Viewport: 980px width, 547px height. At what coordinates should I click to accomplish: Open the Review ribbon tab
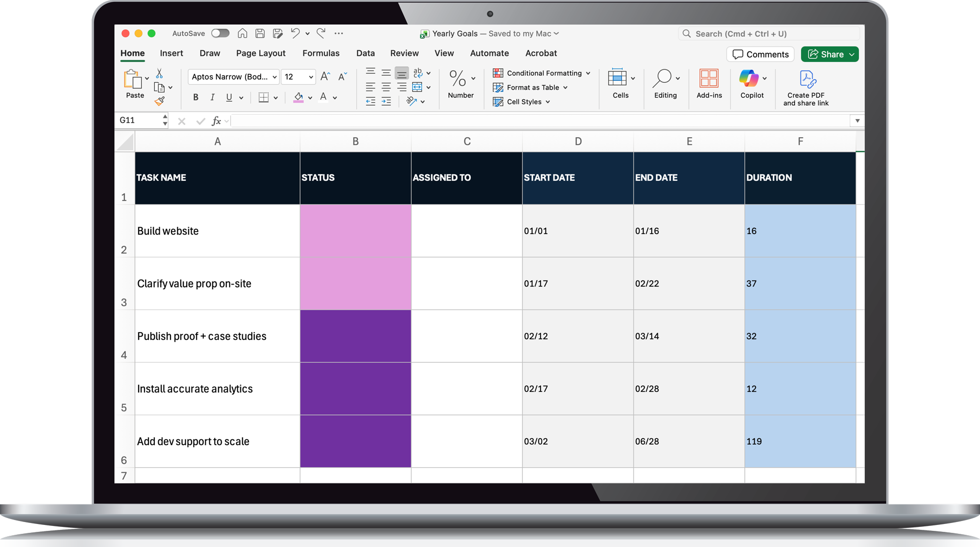point(404,53)
